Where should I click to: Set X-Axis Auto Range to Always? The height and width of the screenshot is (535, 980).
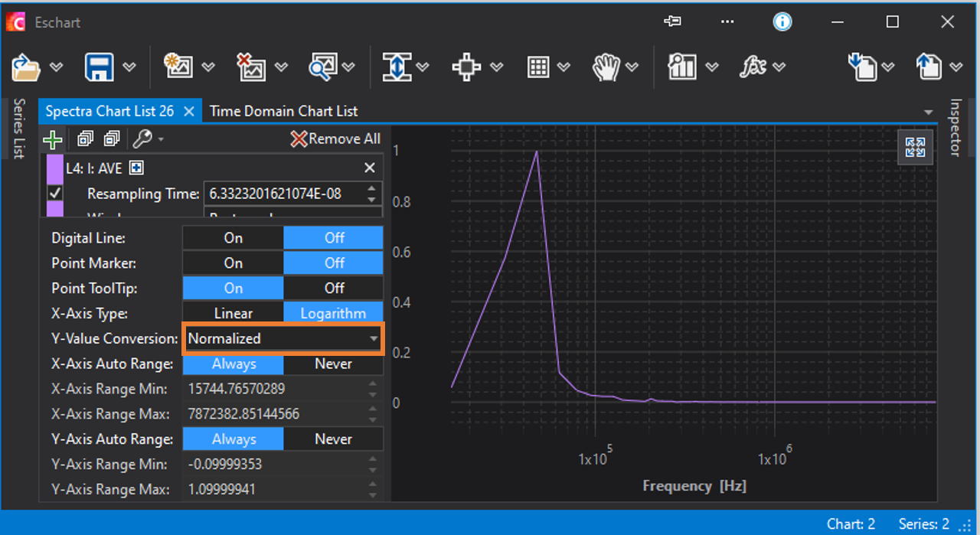pyautogui.click(x=233, y=364)
